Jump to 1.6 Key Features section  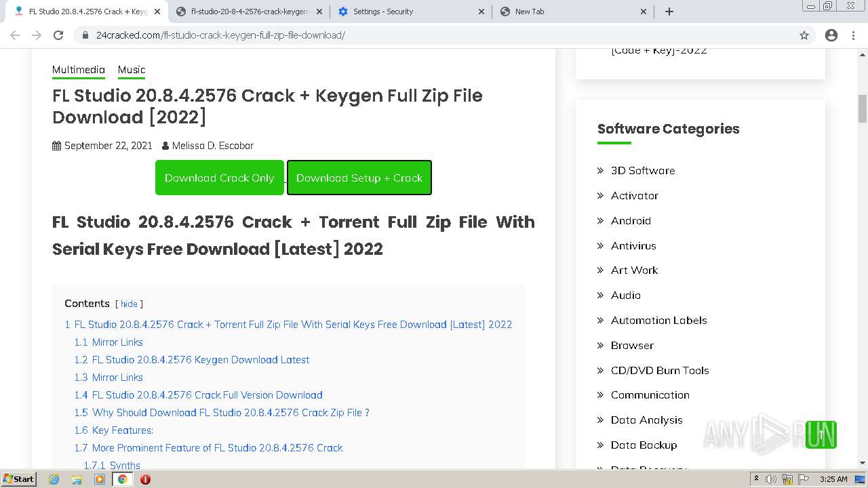114,430
